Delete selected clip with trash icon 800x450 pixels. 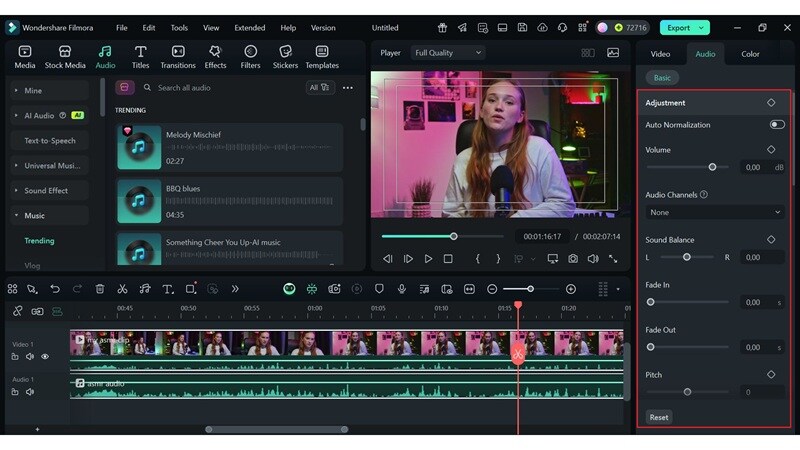coord(100,289)
